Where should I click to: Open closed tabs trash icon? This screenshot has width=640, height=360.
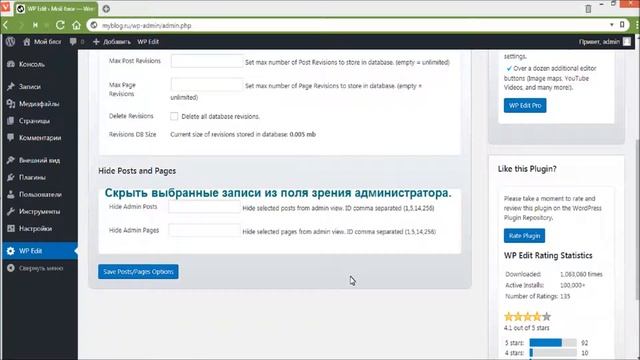(x=588, y=9)
